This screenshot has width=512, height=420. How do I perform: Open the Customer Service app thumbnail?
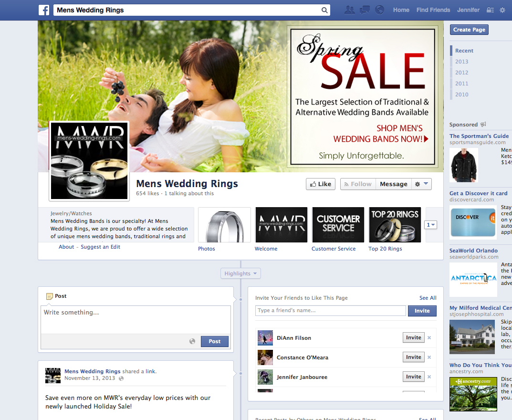pos(338,225)
